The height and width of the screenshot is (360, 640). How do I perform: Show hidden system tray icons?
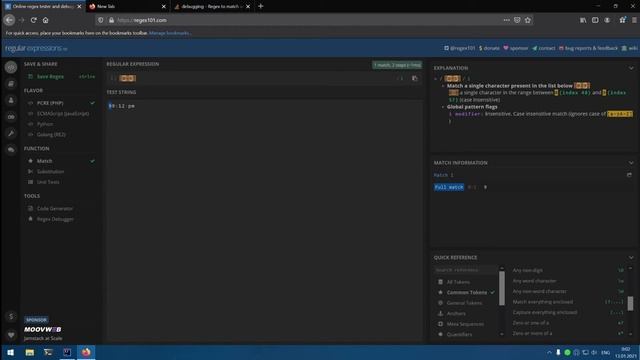(549, 352)
